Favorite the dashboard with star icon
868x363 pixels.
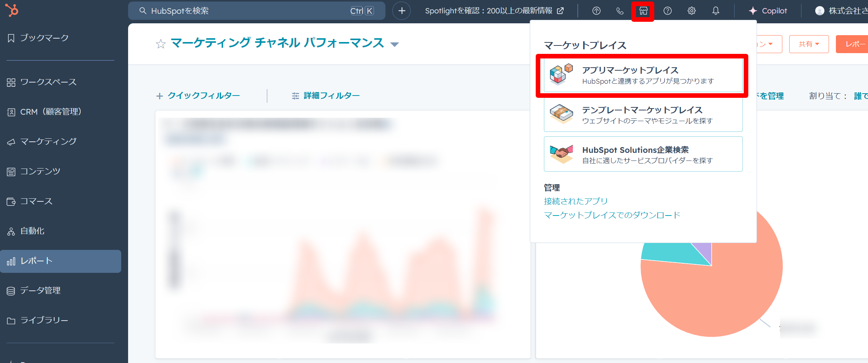click(x=161, y=44)
